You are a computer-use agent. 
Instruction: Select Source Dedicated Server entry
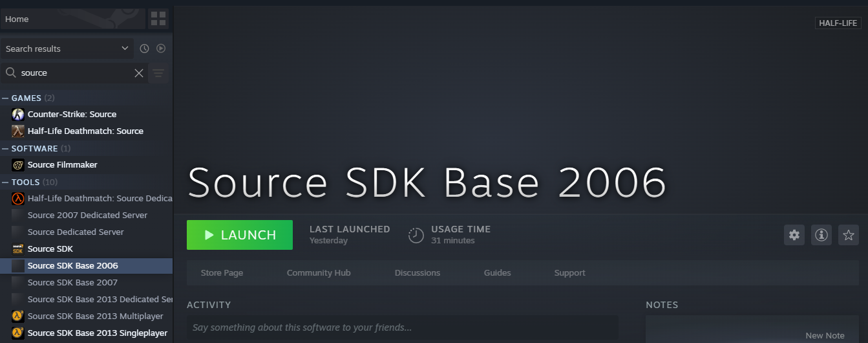click(87, 232)
